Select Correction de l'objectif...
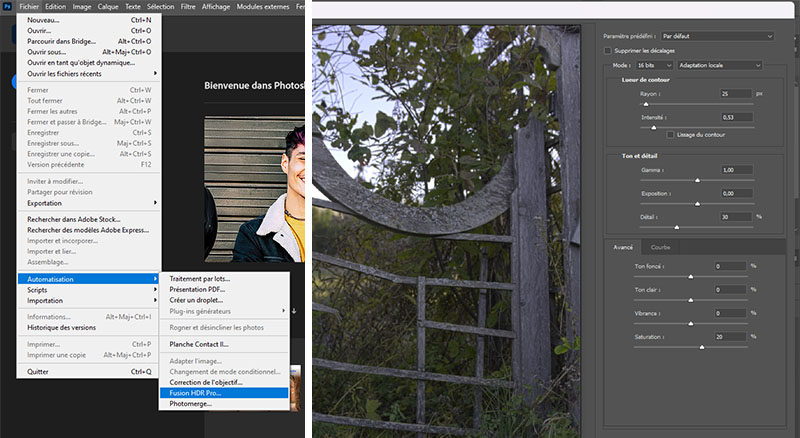The width and height of the screenshot is (800, 438). (224, 382)
